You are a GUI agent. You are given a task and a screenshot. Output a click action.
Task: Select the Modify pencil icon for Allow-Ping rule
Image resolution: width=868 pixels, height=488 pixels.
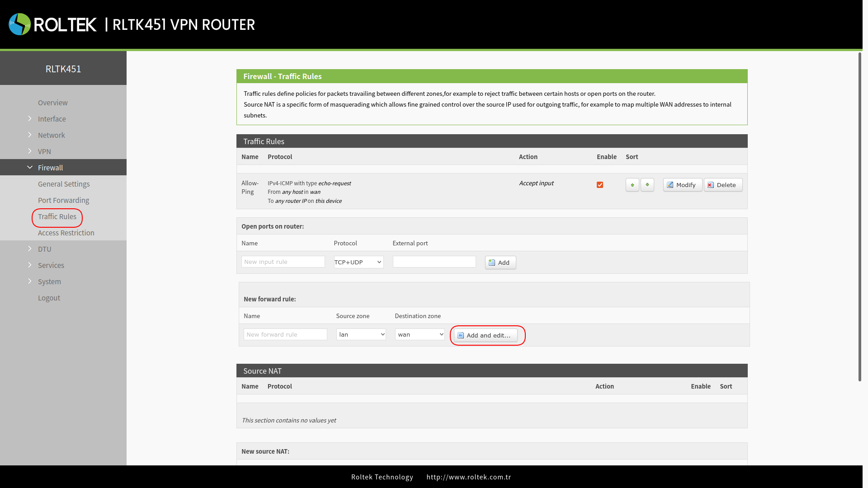tap(670, 185)
